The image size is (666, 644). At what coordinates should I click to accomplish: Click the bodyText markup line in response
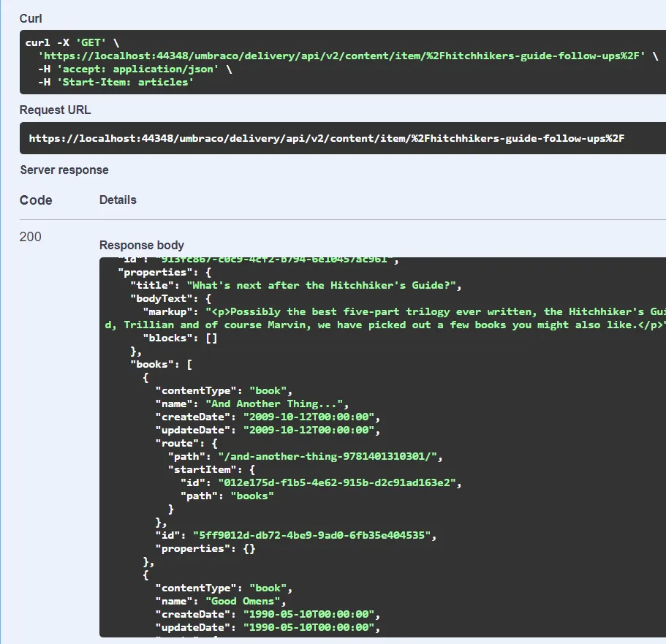(x=409, y=312)
